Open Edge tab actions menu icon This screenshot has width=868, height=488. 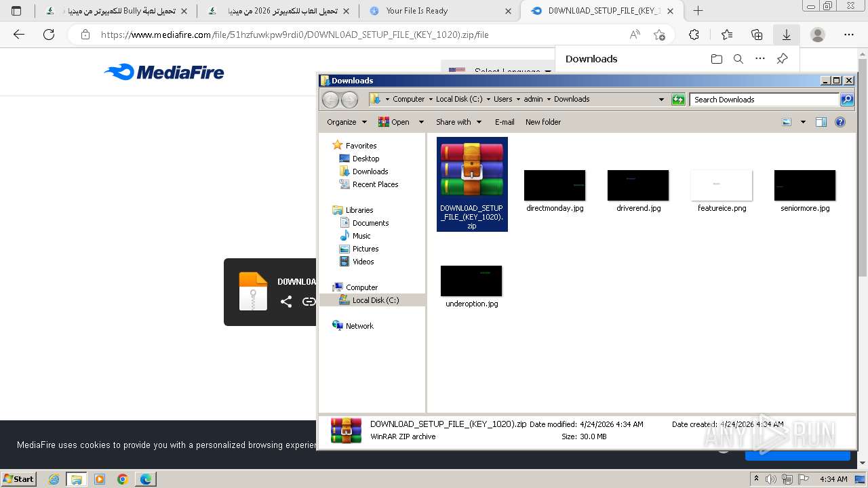[16, 11]
